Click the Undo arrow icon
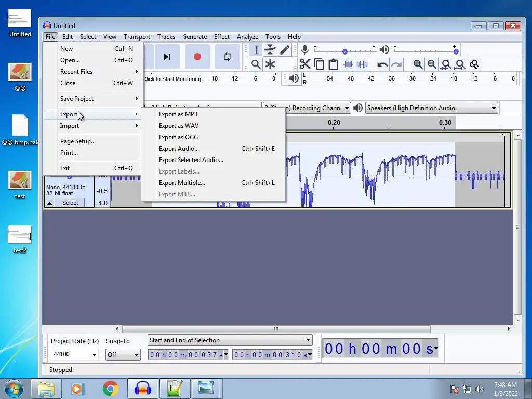The image size is (532, 399). click(x=382, y=64)
